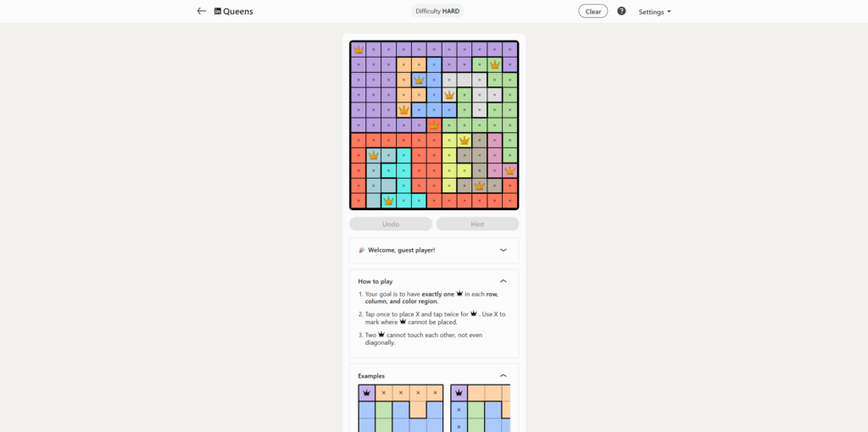Click the LinkedIn logo beside Queens

[x=218, y=12]
